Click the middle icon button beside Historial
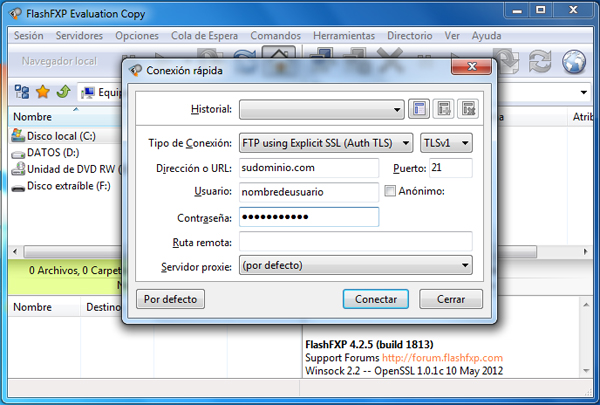Image resolution: width=600 pixels, height=405 pixels. pyautogui.click(x=443, y=108)
